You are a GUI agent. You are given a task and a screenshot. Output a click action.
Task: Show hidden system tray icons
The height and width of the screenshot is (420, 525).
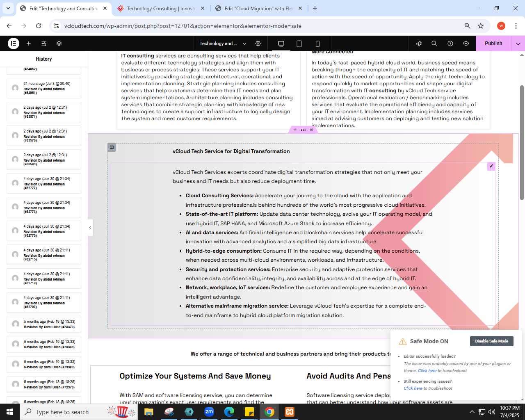[472, 412]
